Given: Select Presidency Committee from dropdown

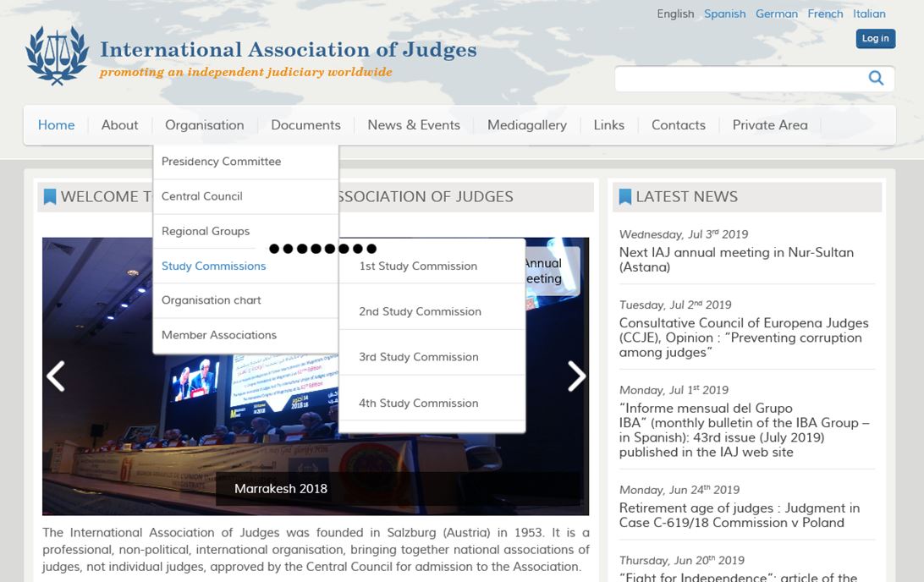Looking at the screenshot, I should (x=245, y=162).
